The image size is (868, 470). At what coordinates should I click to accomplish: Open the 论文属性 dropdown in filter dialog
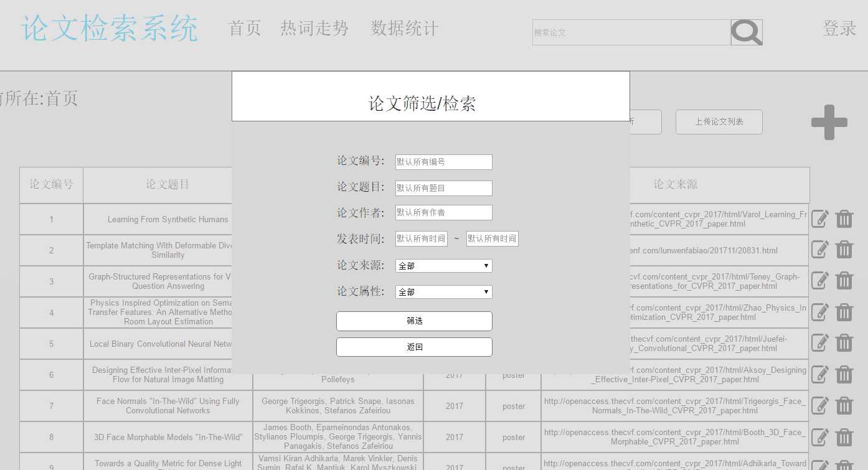pos(444,292)
